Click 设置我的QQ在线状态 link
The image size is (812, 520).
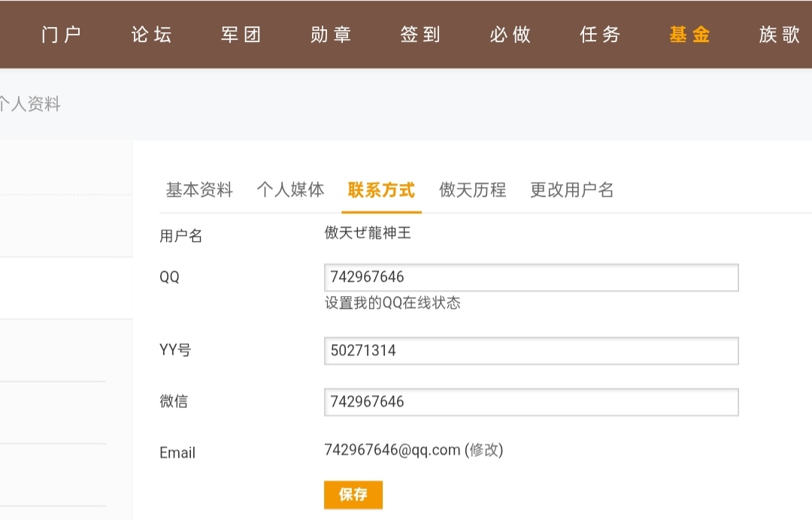[392, 304]
